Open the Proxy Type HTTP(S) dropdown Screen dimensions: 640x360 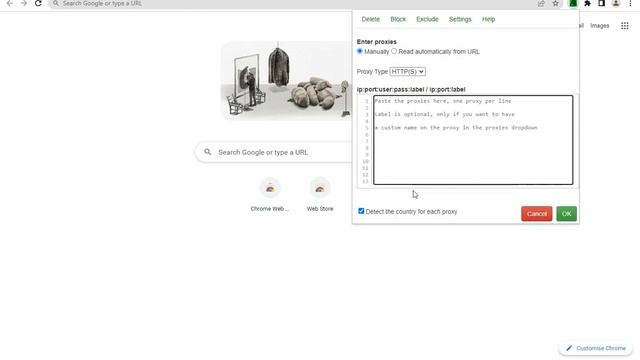407,71
